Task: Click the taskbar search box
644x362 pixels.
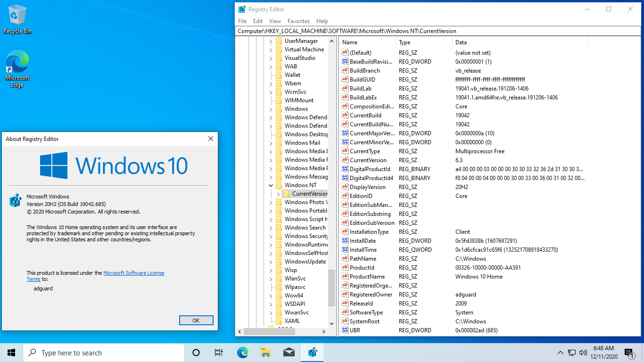Action: click(x=104, y=353)
